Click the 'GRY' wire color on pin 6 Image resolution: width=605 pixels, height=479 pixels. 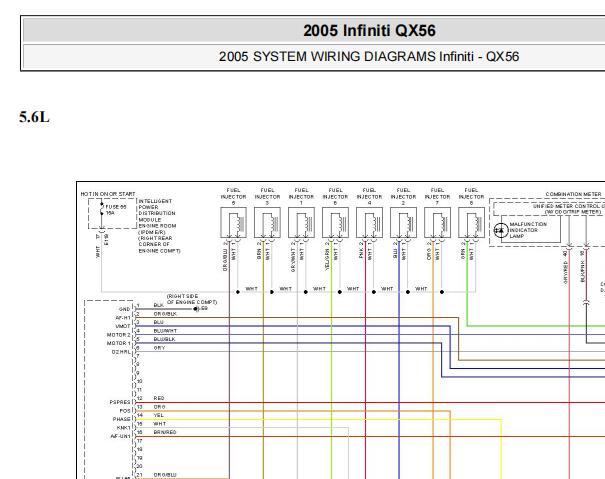click(x=159, y=348)
